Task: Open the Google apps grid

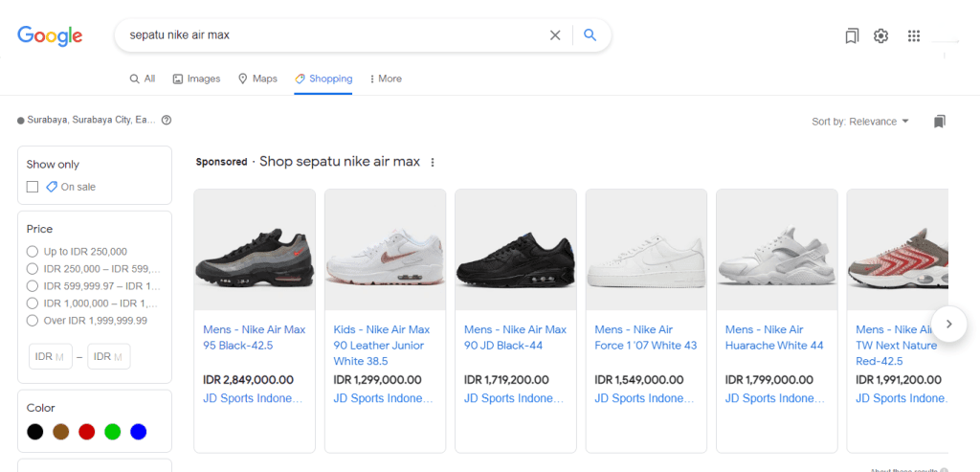Action: click(x=913, y=36)
